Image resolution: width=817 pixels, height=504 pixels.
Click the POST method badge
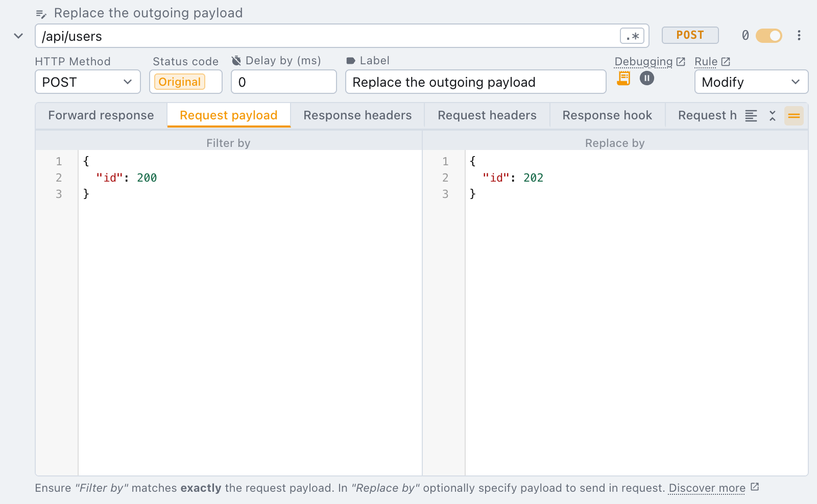coord(690,35)
